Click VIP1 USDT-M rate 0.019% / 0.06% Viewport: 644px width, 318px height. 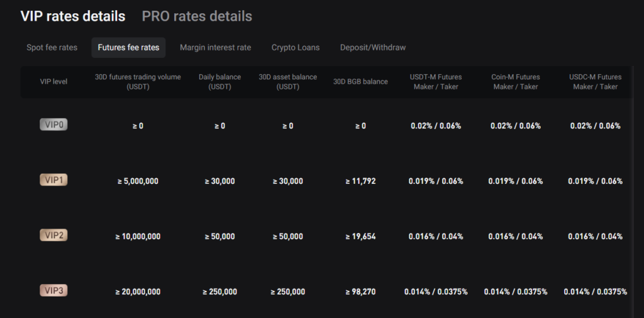(436, 181)
